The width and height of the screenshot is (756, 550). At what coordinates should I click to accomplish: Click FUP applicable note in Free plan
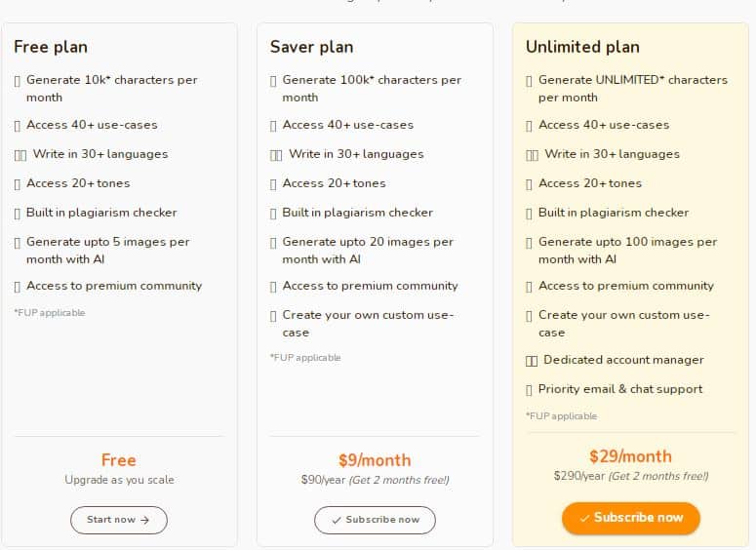pyautogui.click(x=50, y=312)
